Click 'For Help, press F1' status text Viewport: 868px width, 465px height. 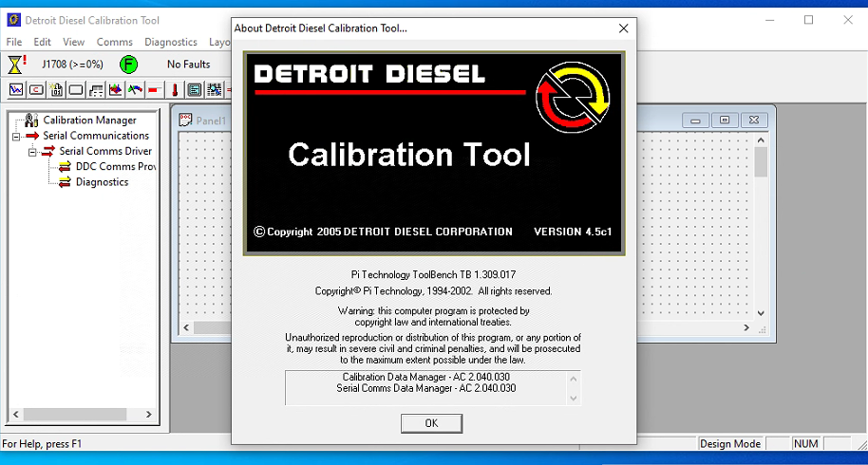42,443
